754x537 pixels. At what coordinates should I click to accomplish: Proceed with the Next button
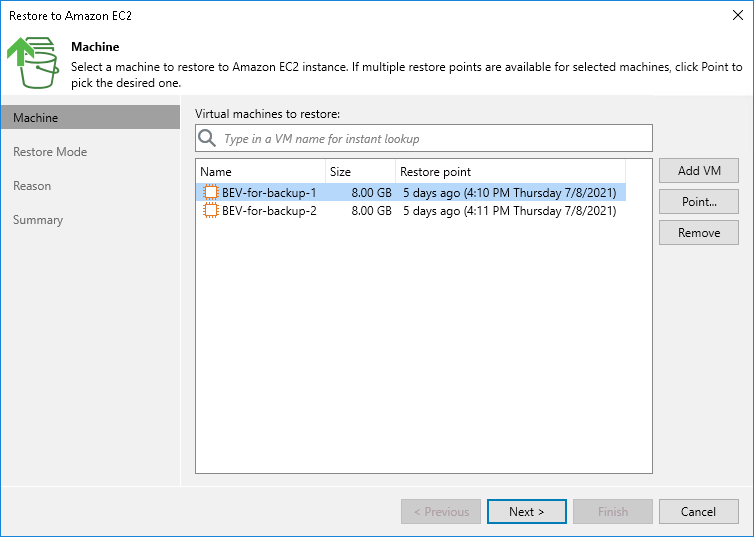pyautogui.click(x=526, y=512)
